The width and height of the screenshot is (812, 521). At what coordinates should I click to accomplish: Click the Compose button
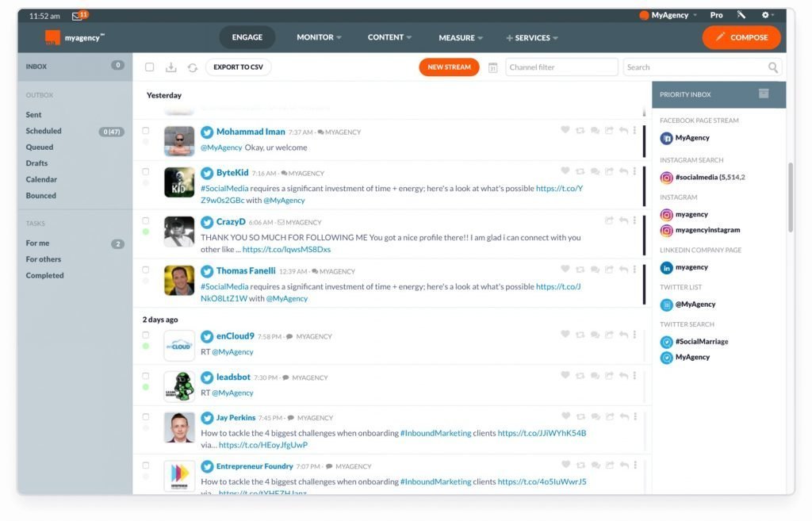(x=741, y=37)
